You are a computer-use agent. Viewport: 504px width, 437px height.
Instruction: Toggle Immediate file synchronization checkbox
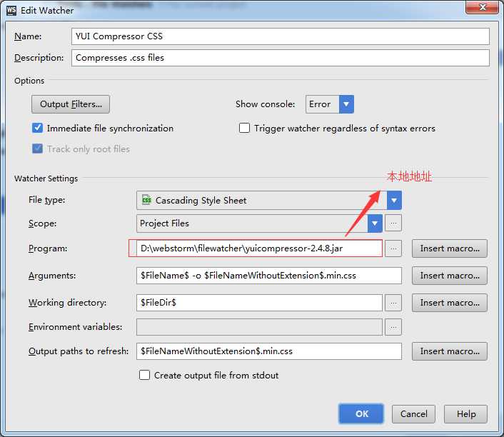point(37,128)
